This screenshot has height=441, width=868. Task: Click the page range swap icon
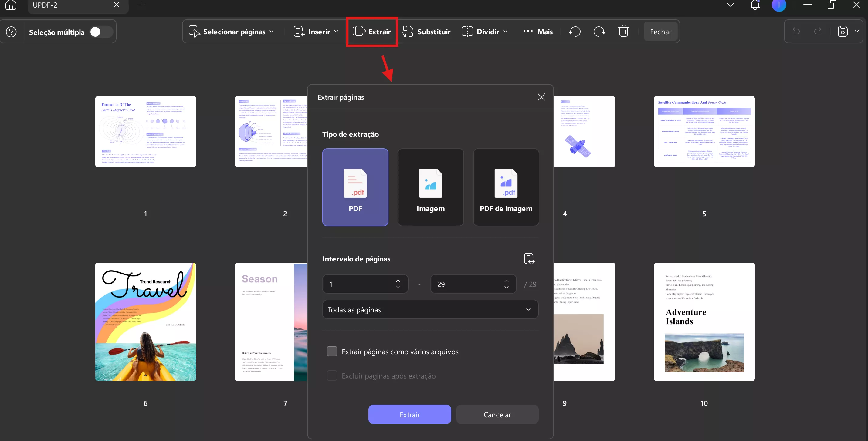(529, 258)
